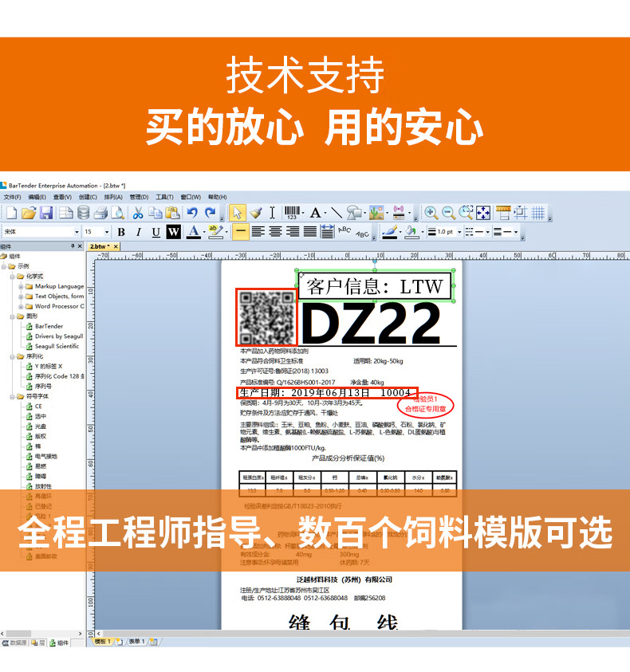Zoom in on the label
Viewport: 630px width, 672px height.
[431, 213]
